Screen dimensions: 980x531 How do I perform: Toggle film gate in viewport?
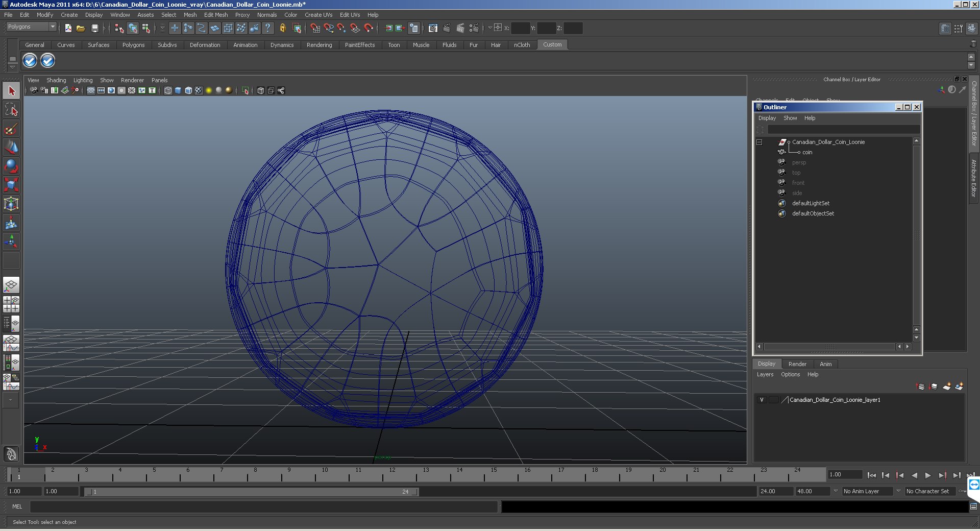tap(101, 90)
